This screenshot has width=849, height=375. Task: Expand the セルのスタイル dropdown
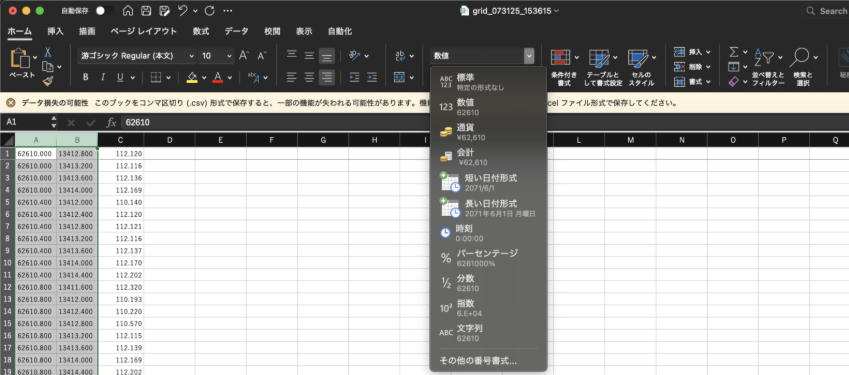pos(654,56)
